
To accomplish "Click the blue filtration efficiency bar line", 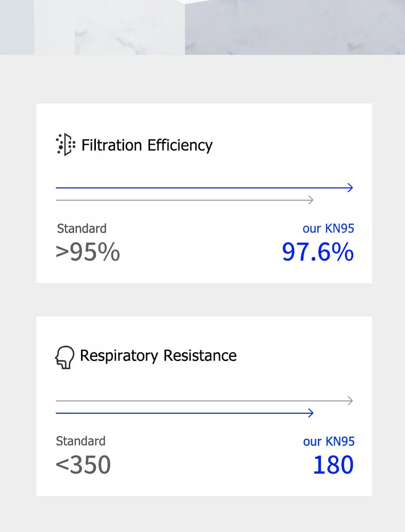I will tap(200, 188).
